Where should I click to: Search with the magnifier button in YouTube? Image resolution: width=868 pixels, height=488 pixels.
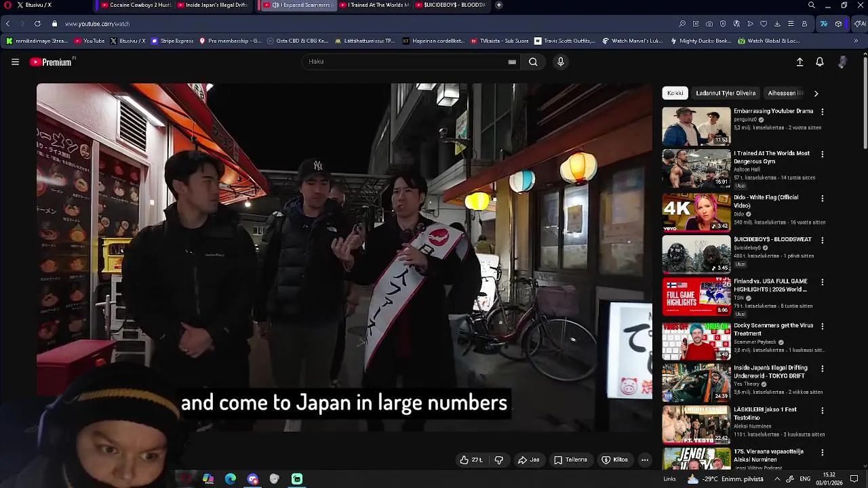point(533,62)
